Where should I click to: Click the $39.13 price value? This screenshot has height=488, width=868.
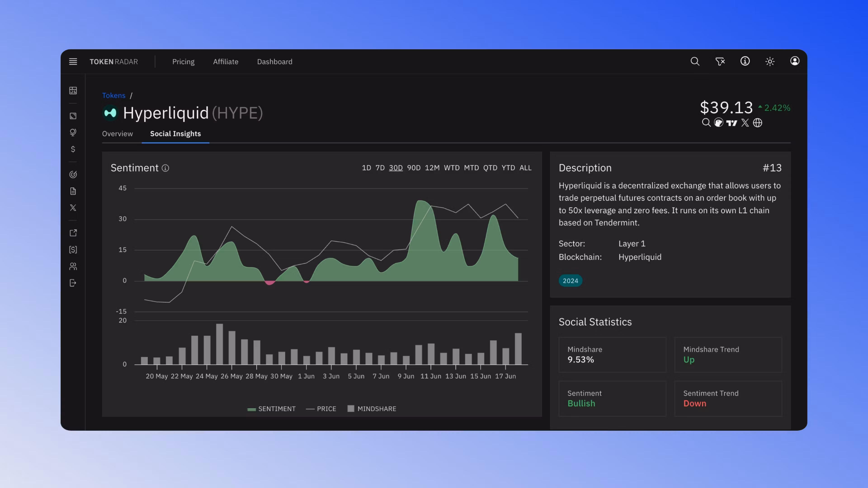click(726, 108)
